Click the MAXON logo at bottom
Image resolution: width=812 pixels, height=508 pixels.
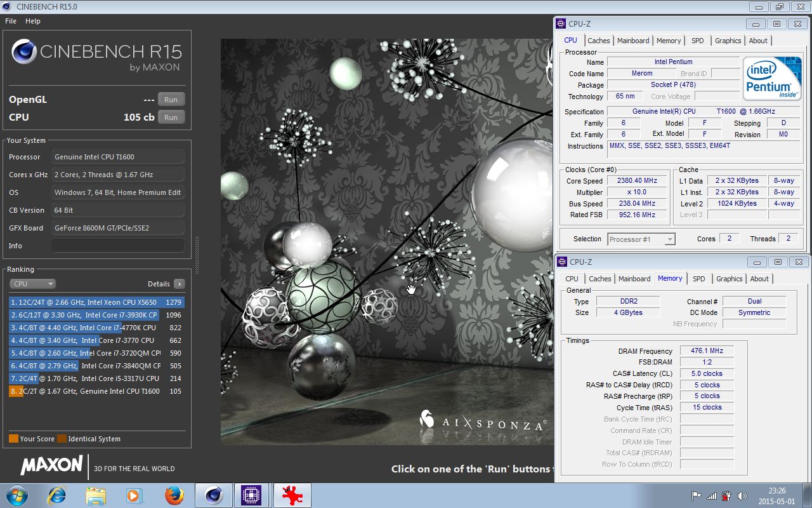point(51,465)
